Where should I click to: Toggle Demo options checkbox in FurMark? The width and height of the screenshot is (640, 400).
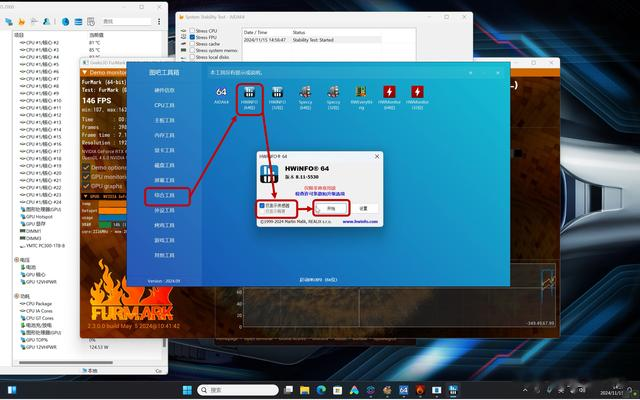pyautogui.click(x=86, y=167)
